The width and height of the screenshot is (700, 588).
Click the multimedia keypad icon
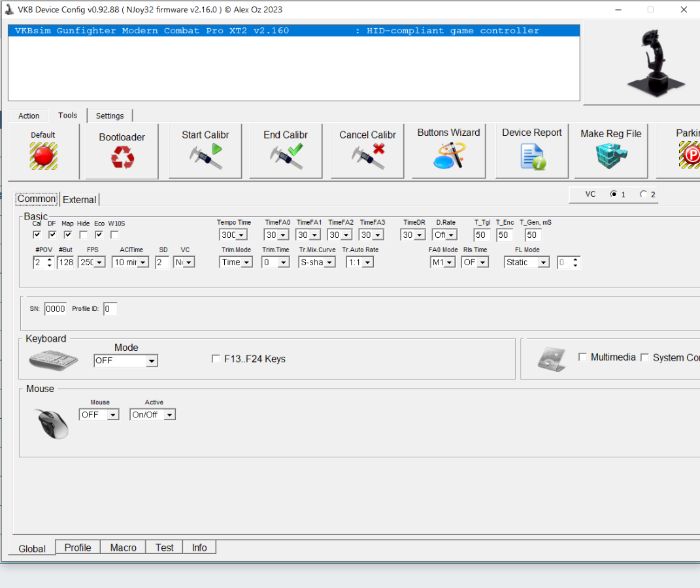(x=552, y=359)
